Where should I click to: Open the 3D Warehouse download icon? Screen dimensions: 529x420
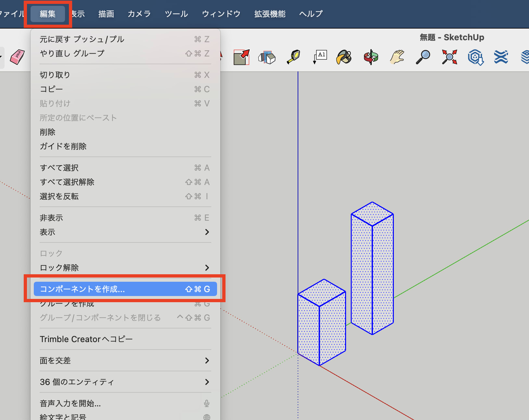pyautogui.click(x=475, y=57)
